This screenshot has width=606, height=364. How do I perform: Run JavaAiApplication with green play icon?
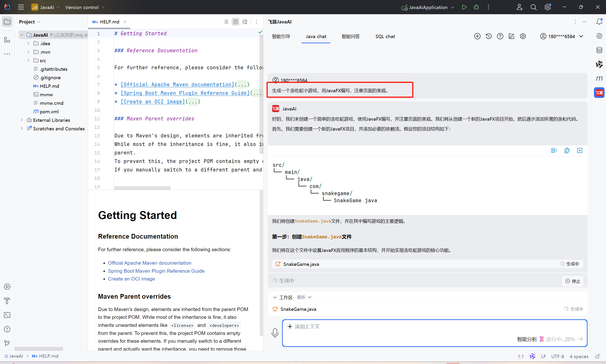464,7
